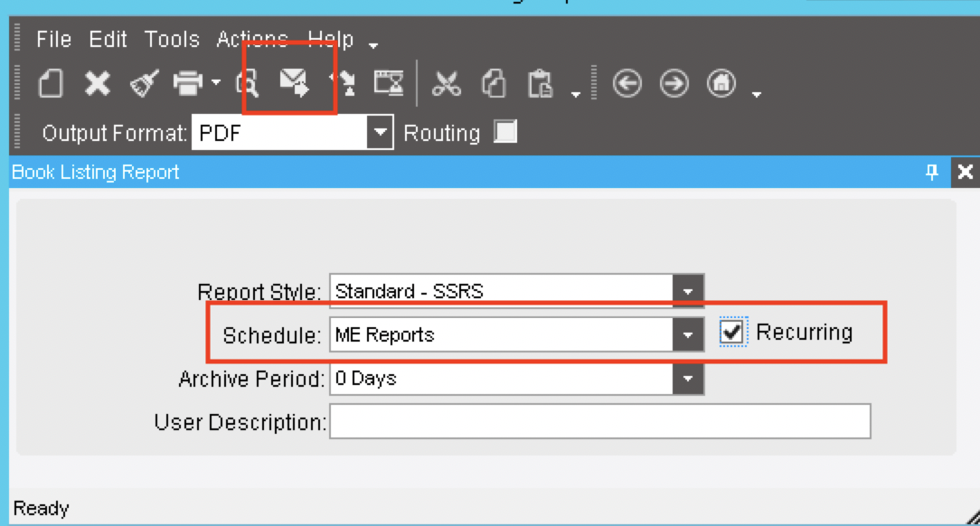Click the New document toolbar icon
The height and width of the screenshot is (526, 980).
pyautogui.click(x=51, y=84)
